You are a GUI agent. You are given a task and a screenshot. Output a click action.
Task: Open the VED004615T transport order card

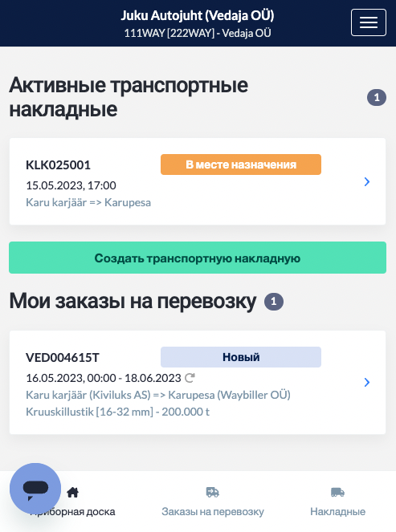pyautogui.click(x=198, y=383)
